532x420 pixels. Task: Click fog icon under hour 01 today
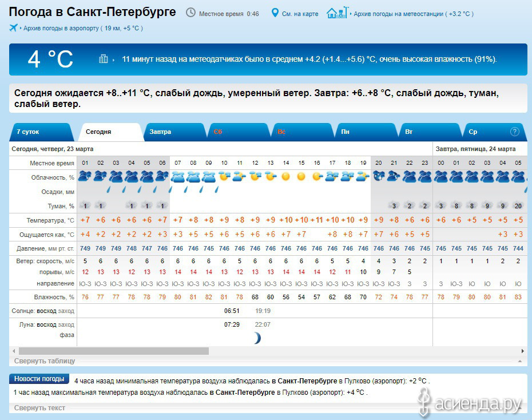click(85, 205)
